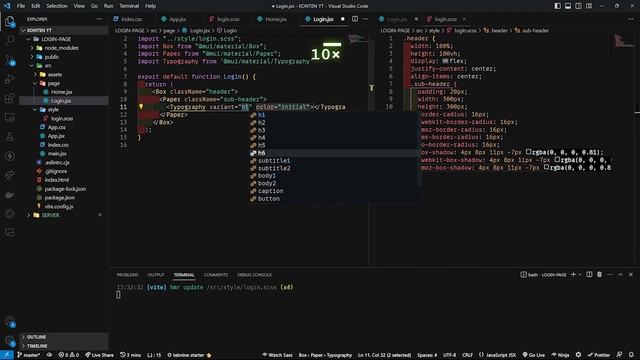This screenshot has height=360, width=640.
Task: Open the Docker whale icon in activity bar
Action: [10, 195]
